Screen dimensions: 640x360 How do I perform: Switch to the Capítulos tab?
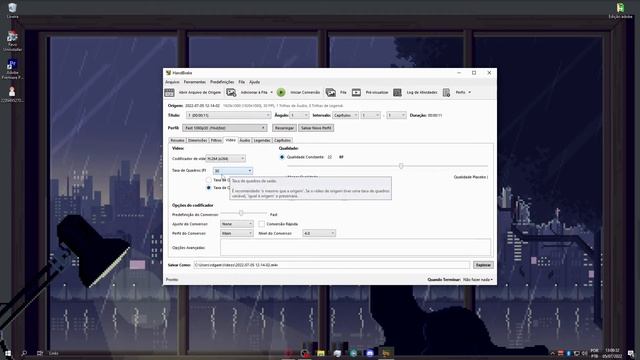click(282, 140)
